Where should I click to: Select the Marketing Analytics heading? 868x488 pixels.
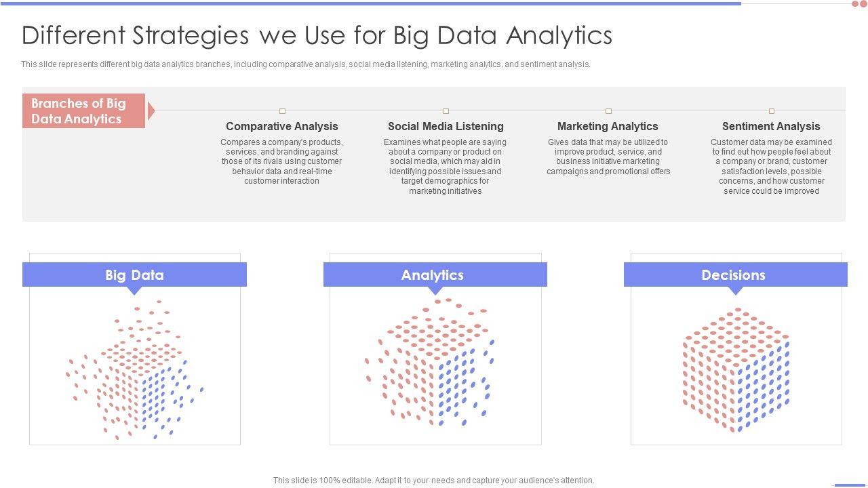[608, 126]
